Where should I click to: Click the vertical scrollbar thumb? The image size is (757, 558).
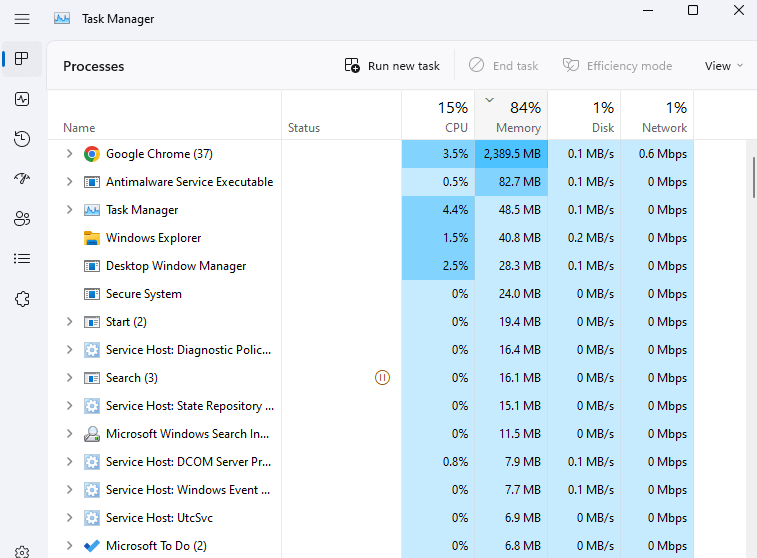coord(752,178)
